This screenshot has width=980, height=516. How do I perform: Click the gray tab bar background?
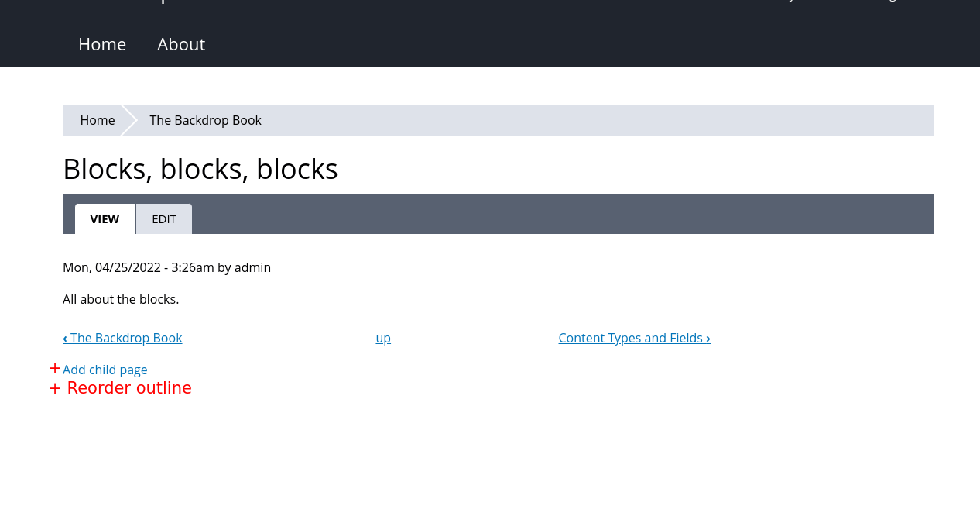pyautogui.click(x=542, y=214)
